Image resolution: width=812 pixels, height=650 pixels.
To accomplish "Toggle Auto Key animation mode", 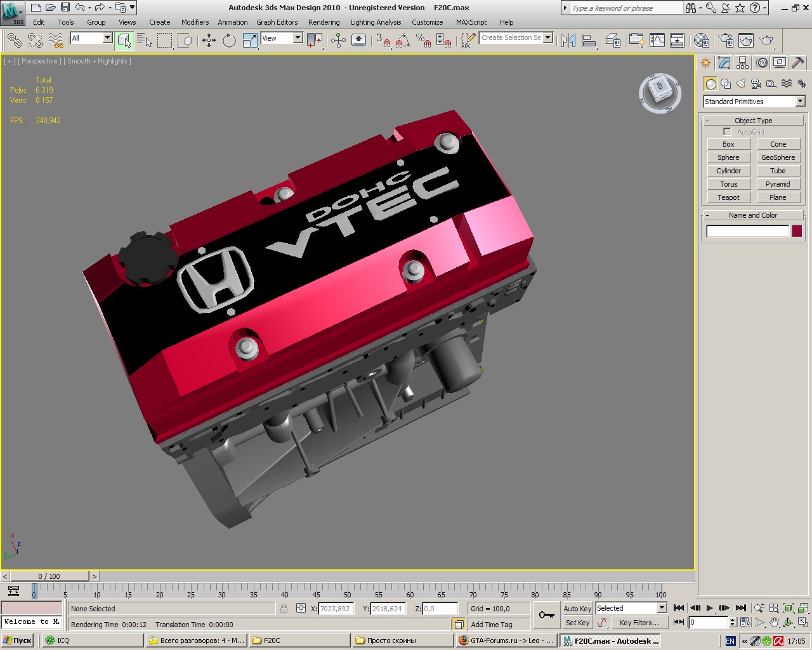I will coord(577,608).
